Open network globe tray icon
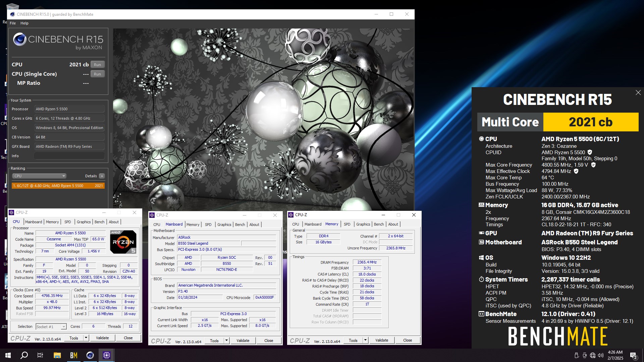644x362 pixels. coord(593,355)
